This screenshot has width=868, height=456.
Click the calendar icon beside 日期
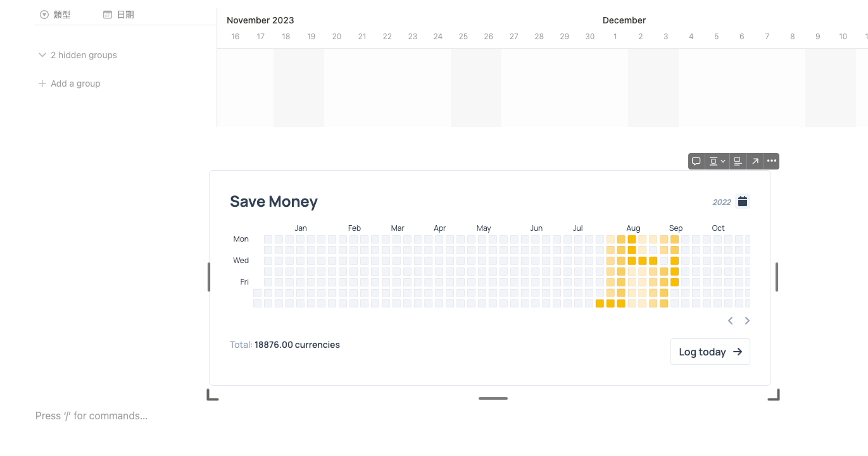tap(108, 14)
